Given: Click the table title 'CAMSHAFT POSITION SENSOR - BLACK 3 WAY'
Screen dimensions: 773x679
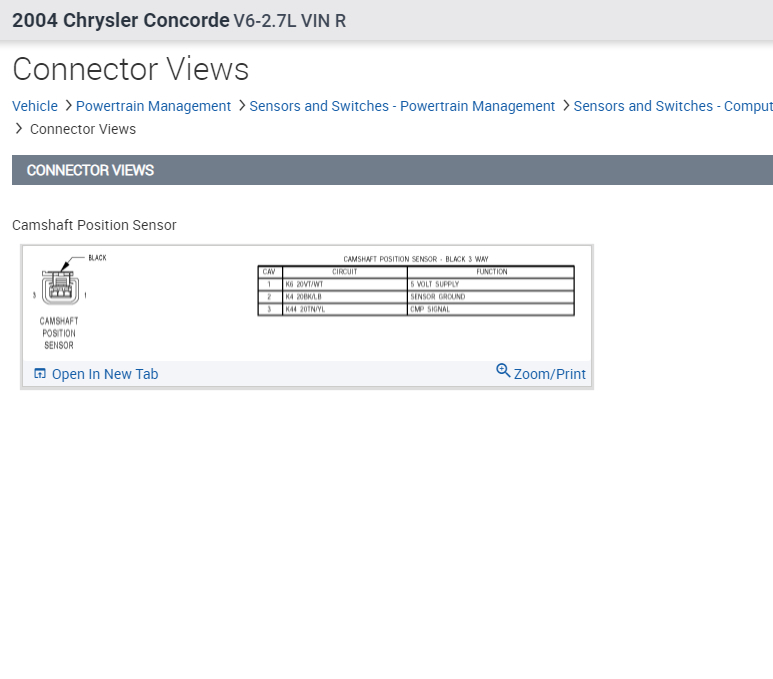Looking at the screenshot, I should coord(416,259).
